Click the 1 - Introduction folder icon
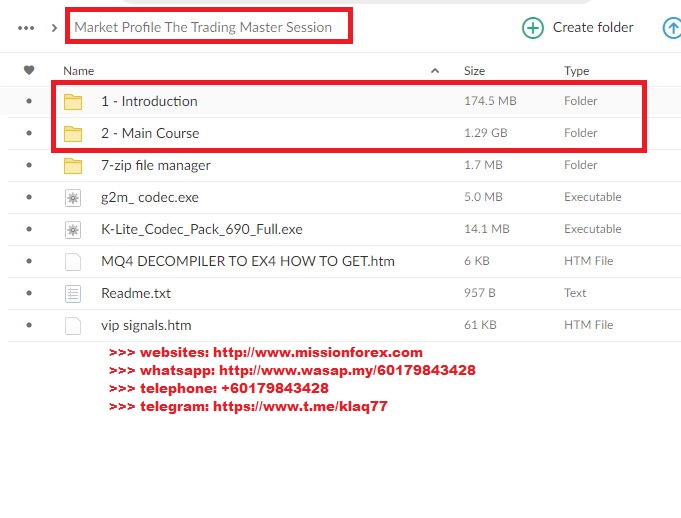The height and width of the screenshot is (518, 681). click(73, 102)
